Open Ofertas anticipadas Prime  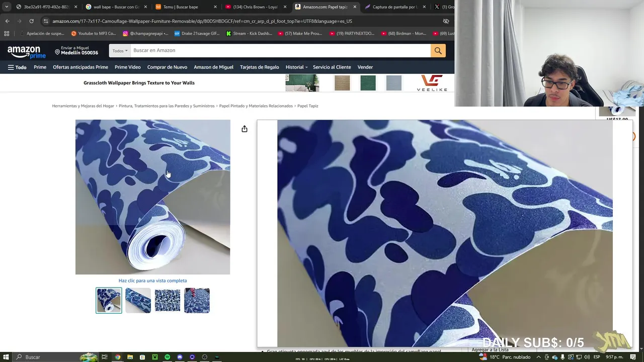click(80, 67)
